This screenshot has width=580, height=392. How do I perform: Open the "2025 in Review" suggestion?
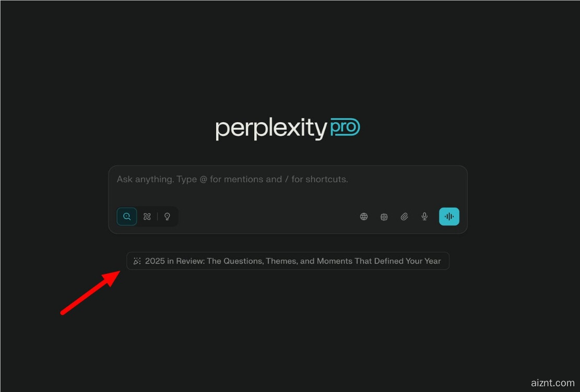(x=288, y=260)
